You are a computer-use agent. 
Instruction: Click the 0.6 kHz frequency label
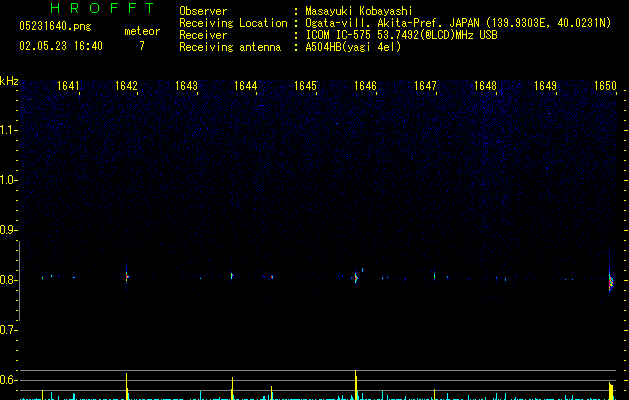pos(8,380)
